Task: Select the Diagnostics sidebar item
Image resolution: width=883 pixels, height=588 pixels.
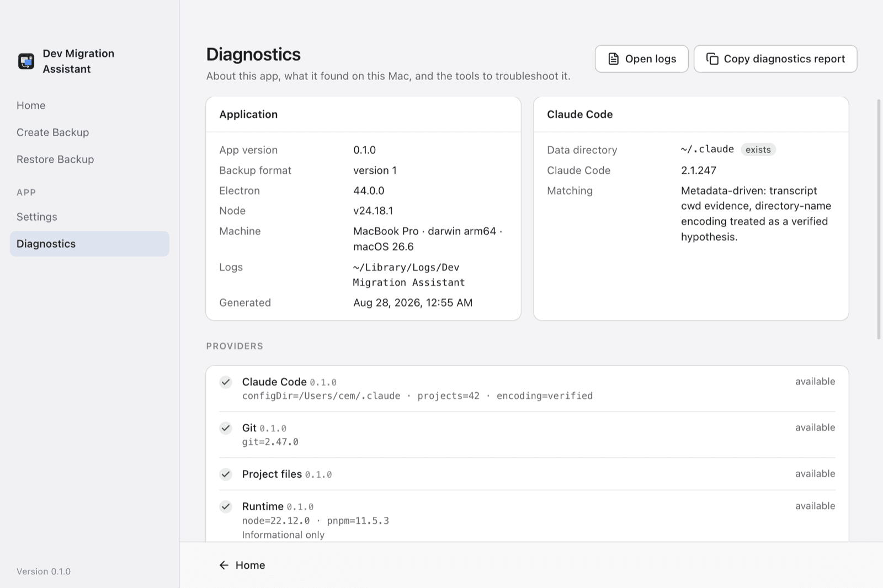Action: 89,244
